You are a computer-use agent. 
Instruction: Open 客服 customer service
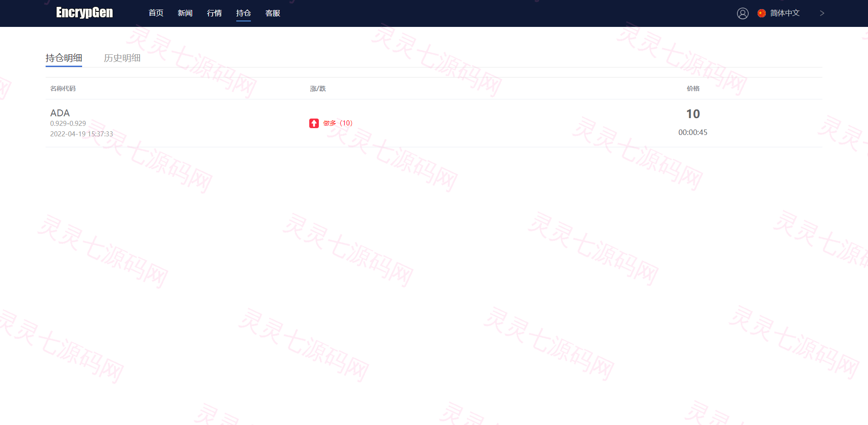pos(273,13)
